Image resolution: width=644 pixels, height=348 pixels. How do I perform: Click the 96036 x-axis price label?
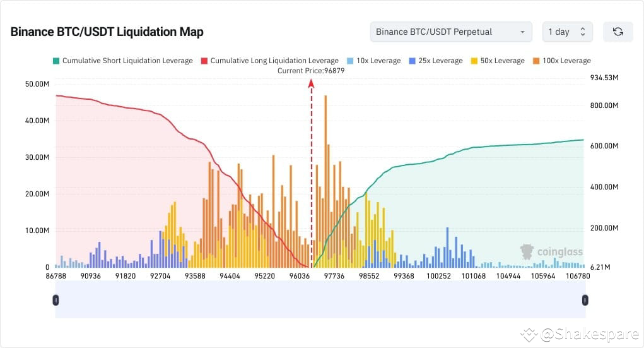click(300, 276)
